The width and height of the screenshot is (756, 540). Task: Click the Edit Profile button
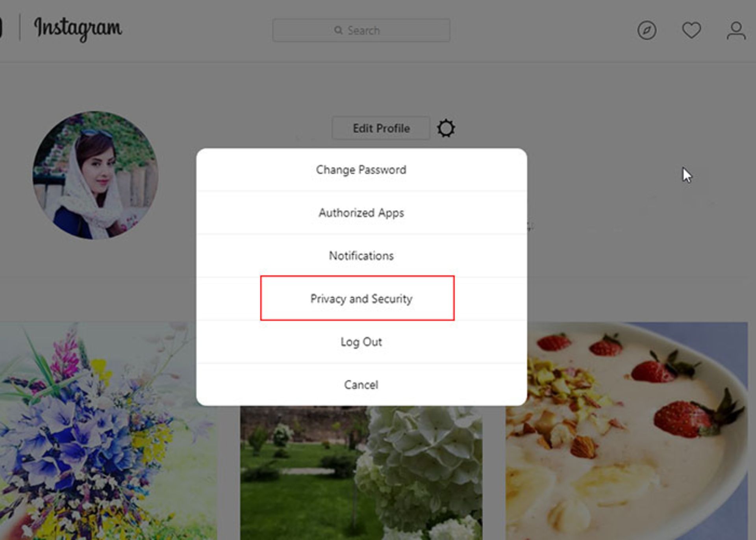(x=380, y=127)
